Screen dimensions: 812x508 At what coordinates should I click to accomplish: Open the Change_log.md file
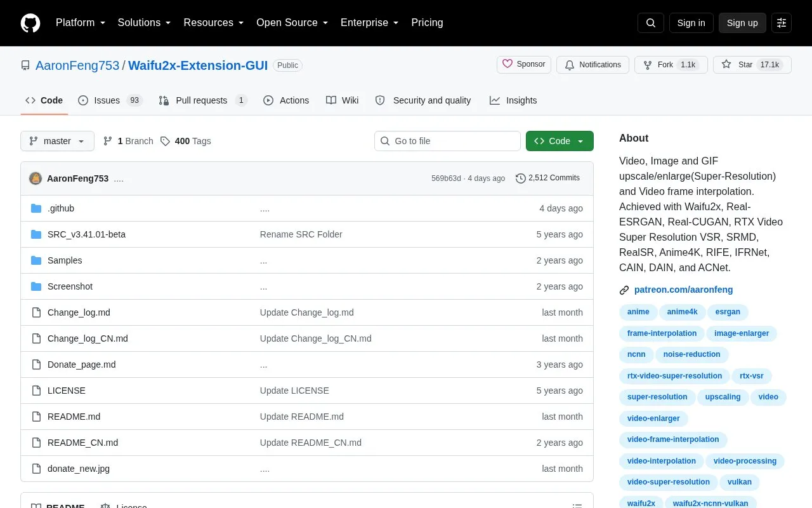pyautogui.click(x=79, y=312)
